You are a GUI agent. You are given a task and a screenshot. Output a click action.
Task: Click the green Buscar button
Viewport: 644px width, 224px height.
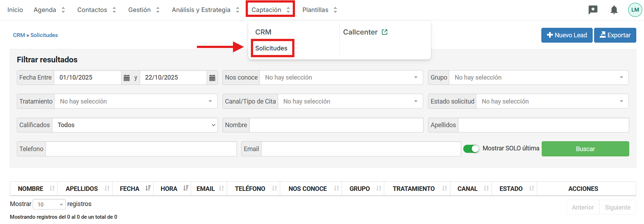585,149
